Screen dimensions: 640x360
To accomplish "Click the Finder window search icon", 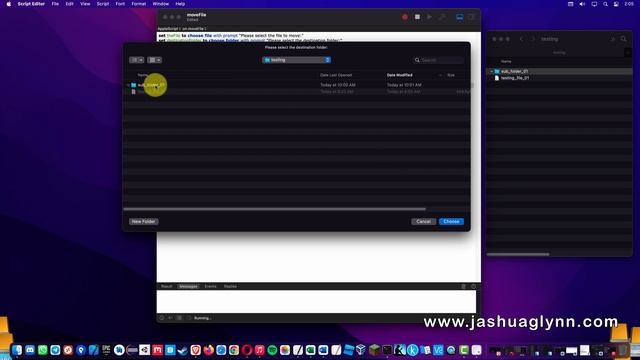I will (623, 39).
